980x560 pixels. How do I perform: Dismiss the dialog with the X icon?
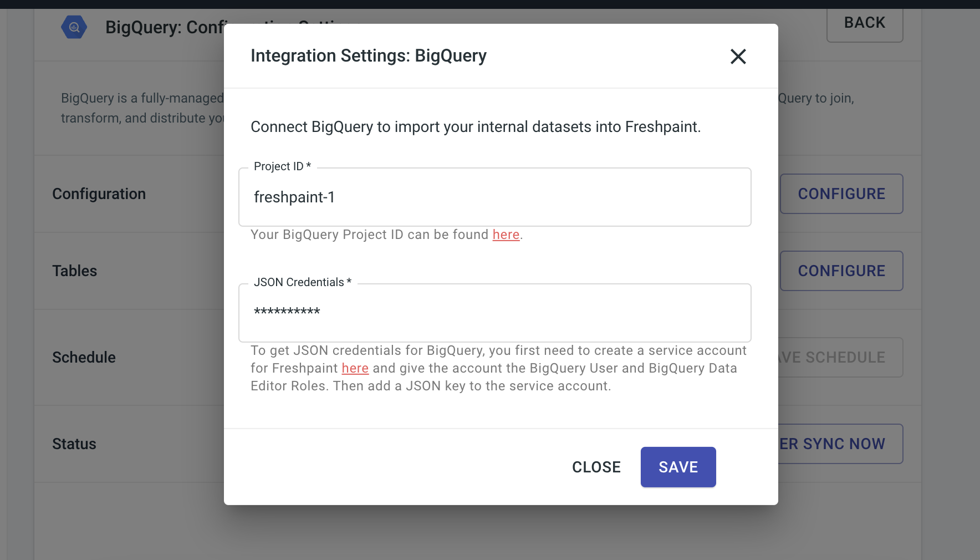pyautogui.click(x=738, y=56)
